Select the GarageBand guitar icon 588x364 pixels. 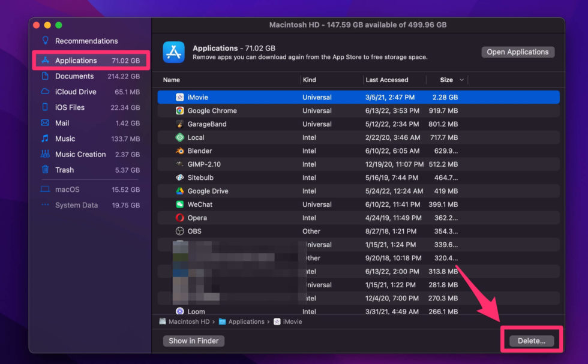tap(179, 124)
